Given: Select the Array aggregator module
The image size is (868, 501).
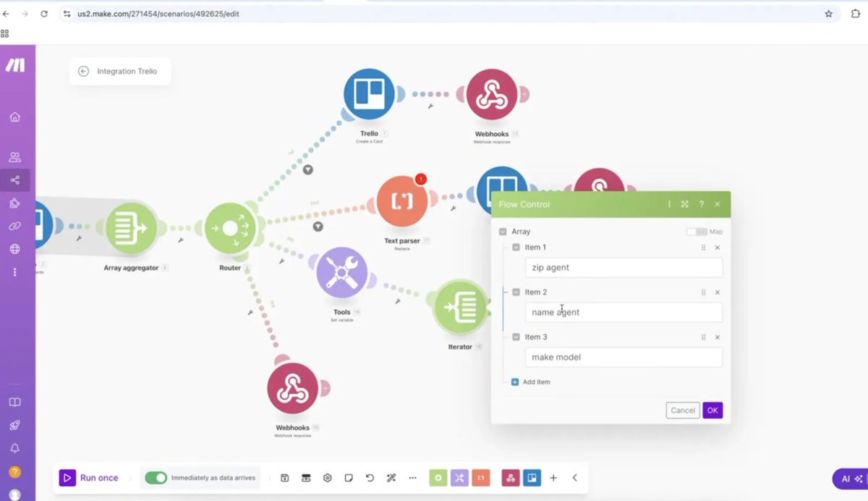Looking at the screenshot, I should tap(132, 227).
